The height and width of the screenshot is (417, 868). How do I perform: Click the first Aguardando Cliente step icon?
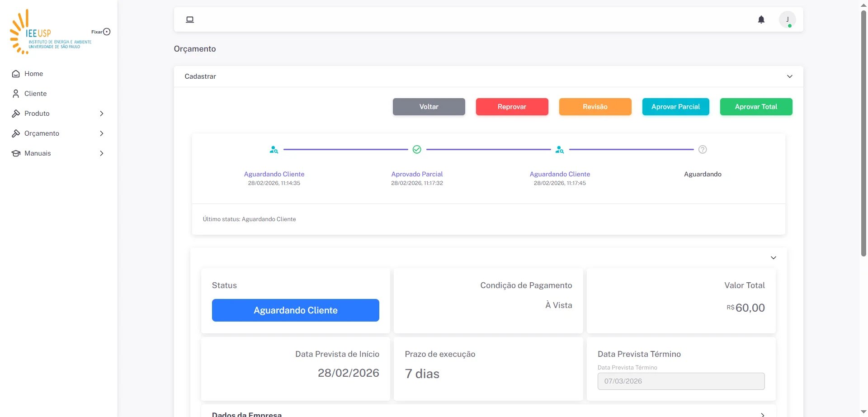pos(274,150)
